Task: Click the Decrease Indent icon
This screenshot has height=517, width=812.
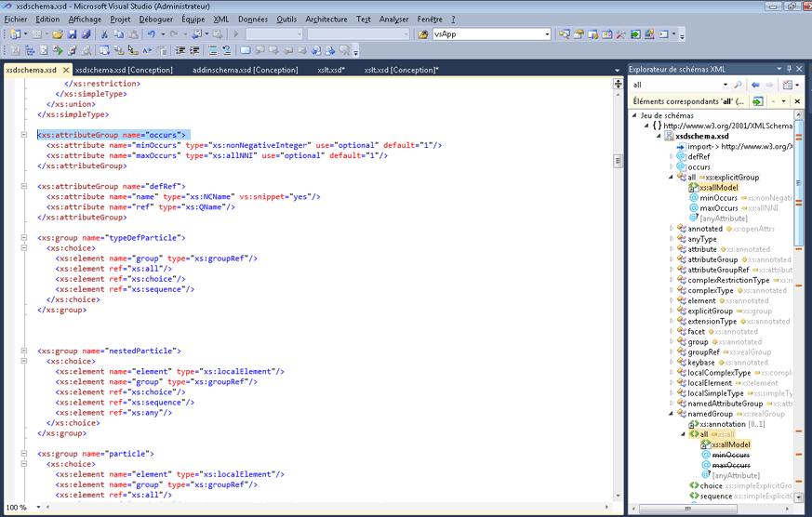Action: [x=180, y=50]
